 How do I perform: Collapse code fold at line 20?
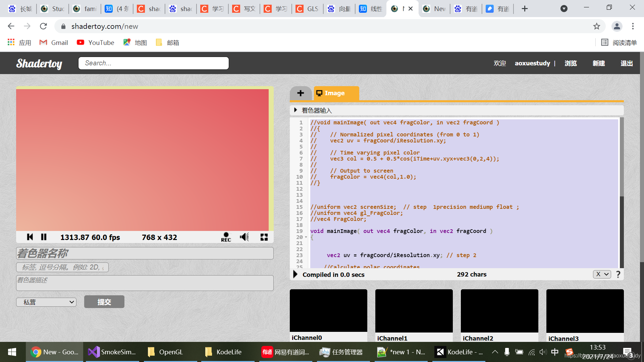[x=306, y=237]
